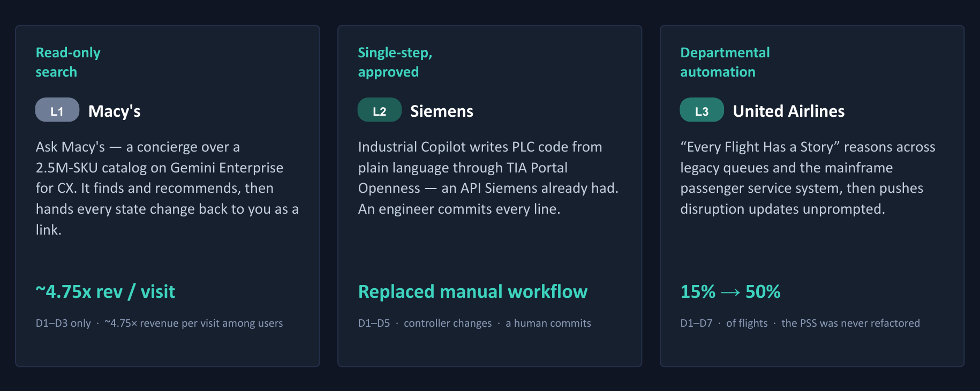Select the United Airlines card title

click(x=789, y=111)
